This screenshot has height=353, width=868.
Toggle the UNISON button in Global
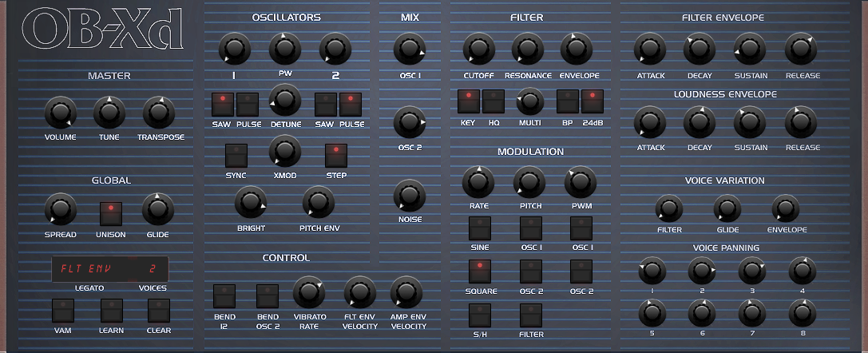click(111, 214)
